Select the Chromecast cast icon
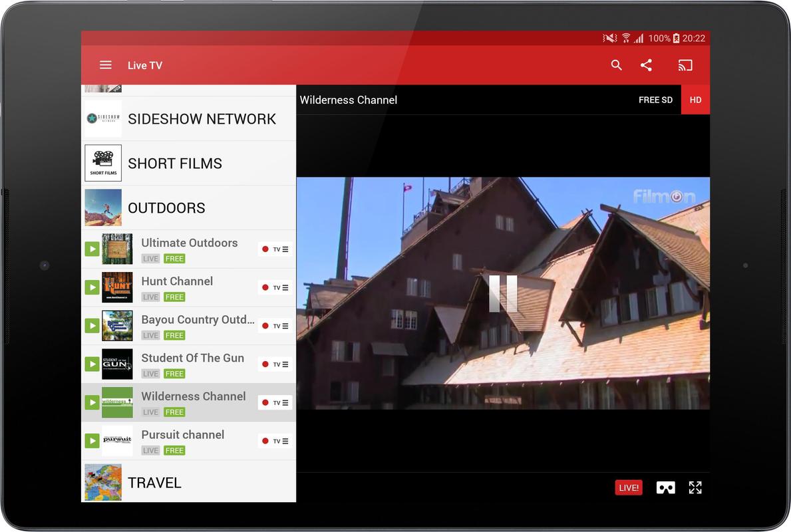The height and width of the screenshot is (532, 791). point(685,65)
